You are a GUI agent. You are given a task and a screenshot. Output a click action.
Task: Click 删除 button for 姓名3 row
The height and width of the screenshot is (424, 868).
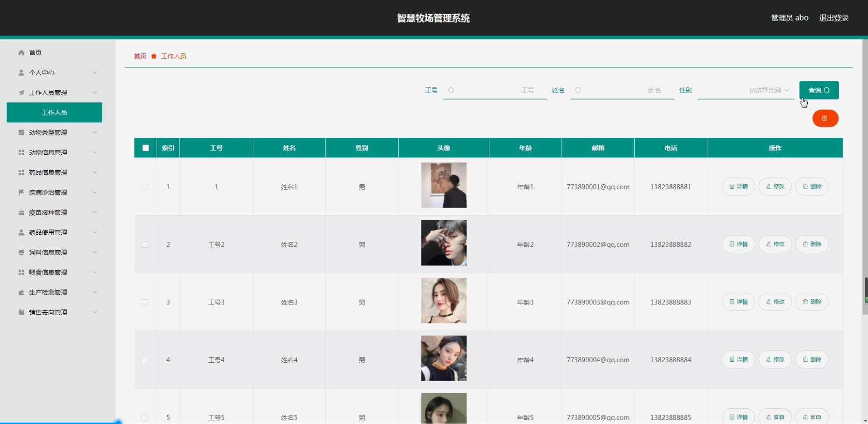pyautogui.click(x=812, y=302)
